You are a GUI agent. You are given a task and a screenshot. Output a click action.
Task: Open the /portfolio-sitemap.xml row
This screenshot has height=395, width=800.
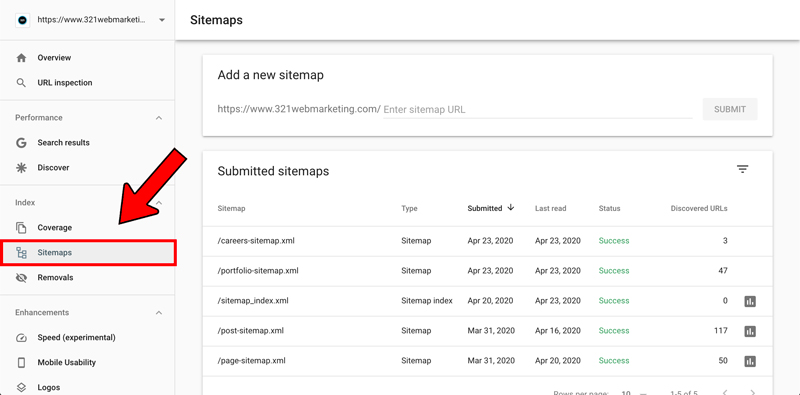point(487,271)
